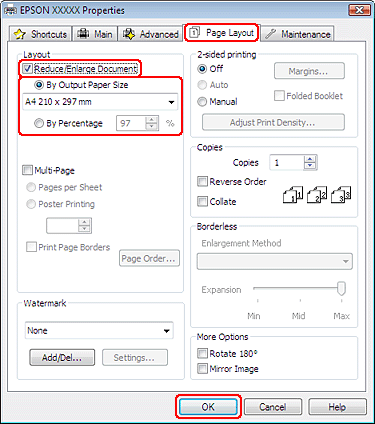The image size is (375, 424).
Task: Click the Page Order... button
Action: pyautogui.click(x=149, y=258)
